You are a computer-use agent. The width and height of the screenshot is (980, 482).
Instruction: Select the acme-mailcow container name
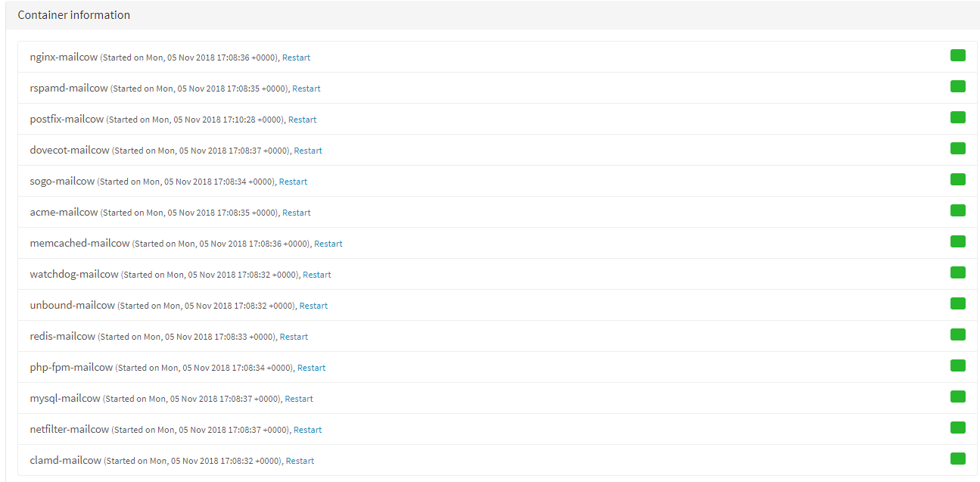click(64, 212)
